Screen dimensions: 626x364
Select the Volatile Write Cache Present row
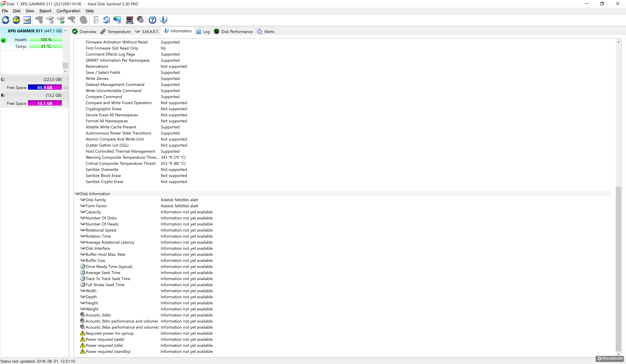point(343,127)
